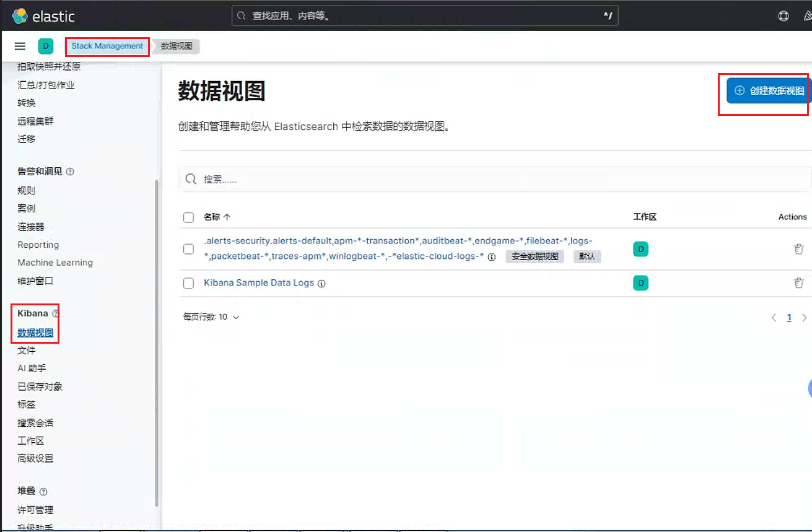Click the data view 搜索 field
Screen dimensions: 812x532
click(495, 179)
